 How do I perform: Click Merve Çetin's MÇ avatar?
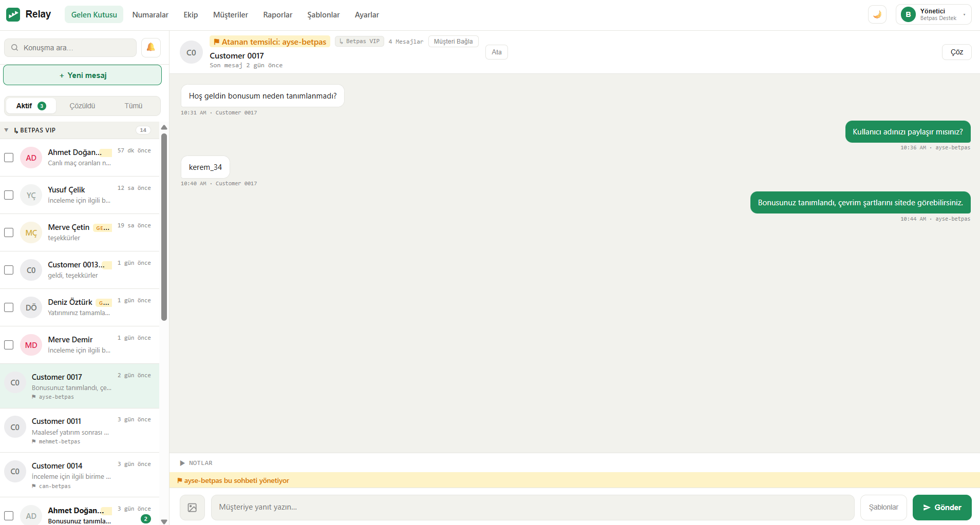(x=31, y=232)
